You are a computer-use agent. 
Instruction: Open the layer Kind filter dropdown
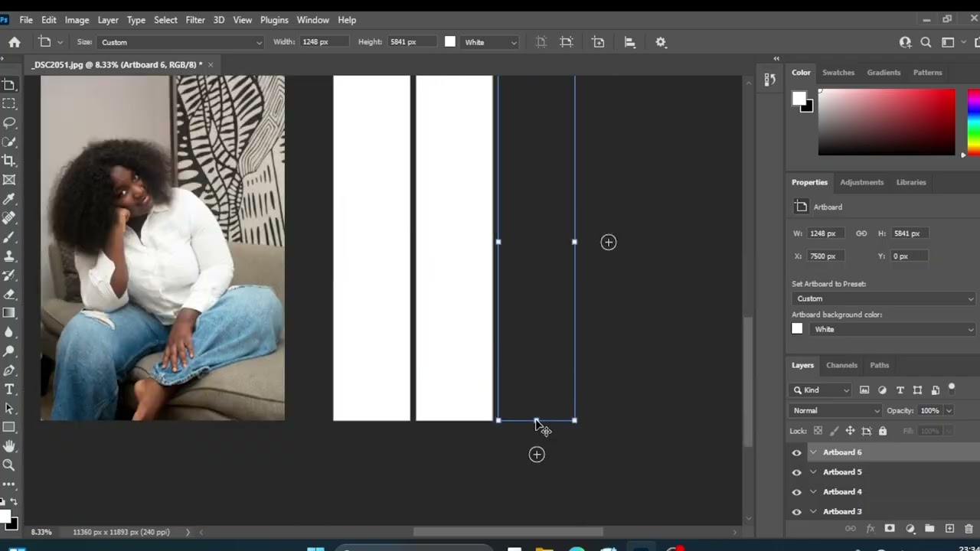pos(821,390)
